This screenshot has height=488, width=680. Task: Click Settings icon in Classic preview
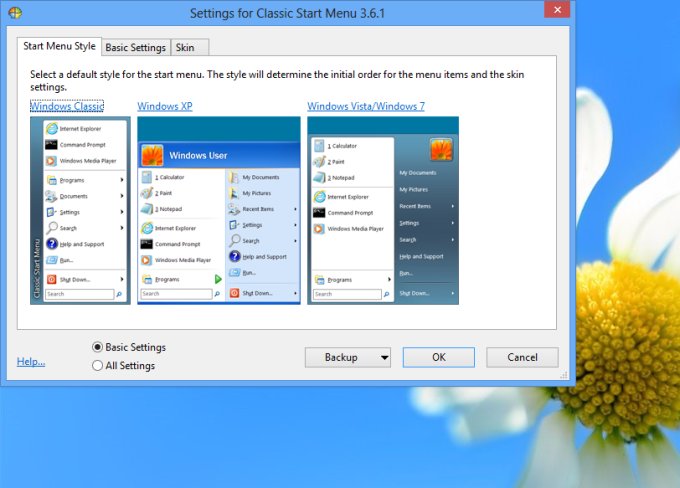click(x=51, y=212)
